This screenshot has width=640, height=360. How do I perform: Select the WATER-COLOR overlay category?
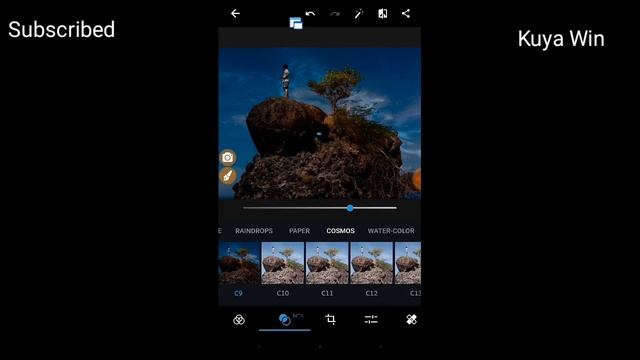tap(391, 231)
